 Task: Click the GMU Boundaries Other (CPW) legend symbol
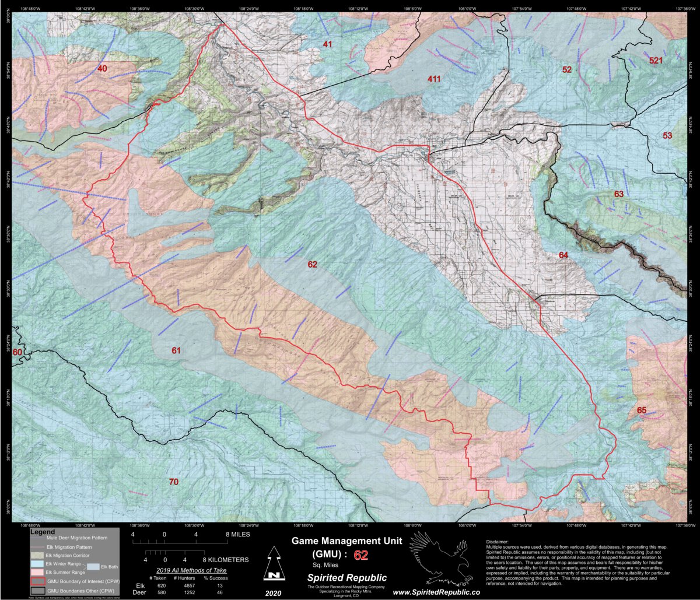pos(37,591)
